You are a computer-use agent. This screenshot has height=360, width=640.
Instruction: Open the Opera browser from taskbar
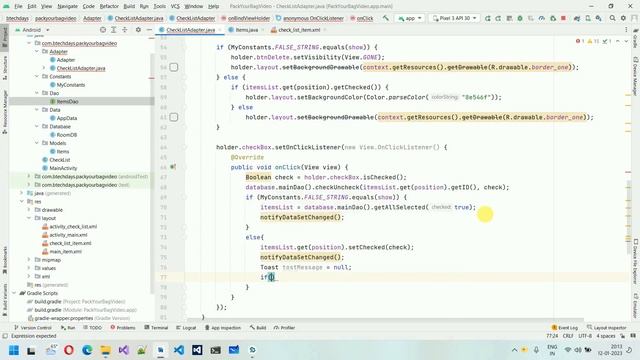[69, 350]
